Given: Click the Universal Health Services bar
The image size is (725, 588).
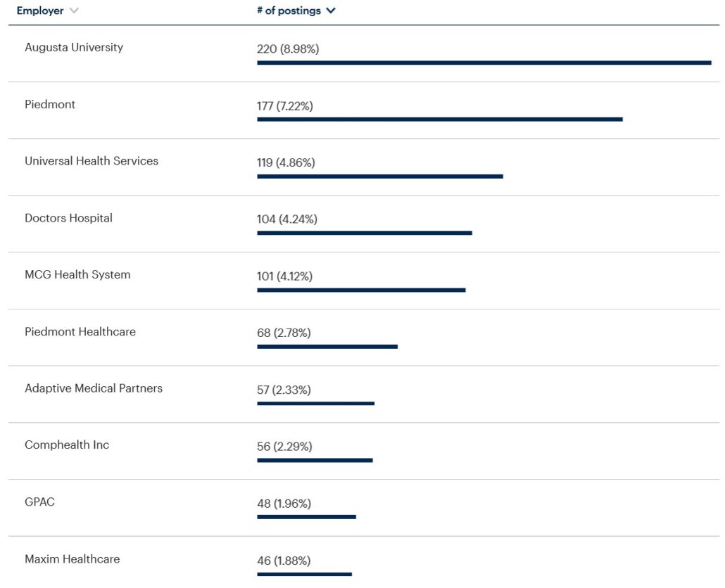Looking at the screenshot, I should (x=379, y=176).
